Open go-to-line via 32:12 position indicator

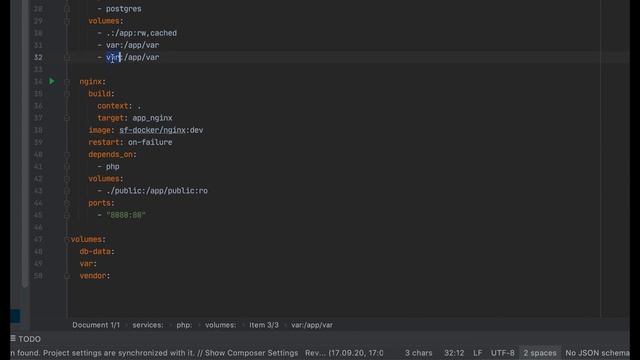pos(454,353)
